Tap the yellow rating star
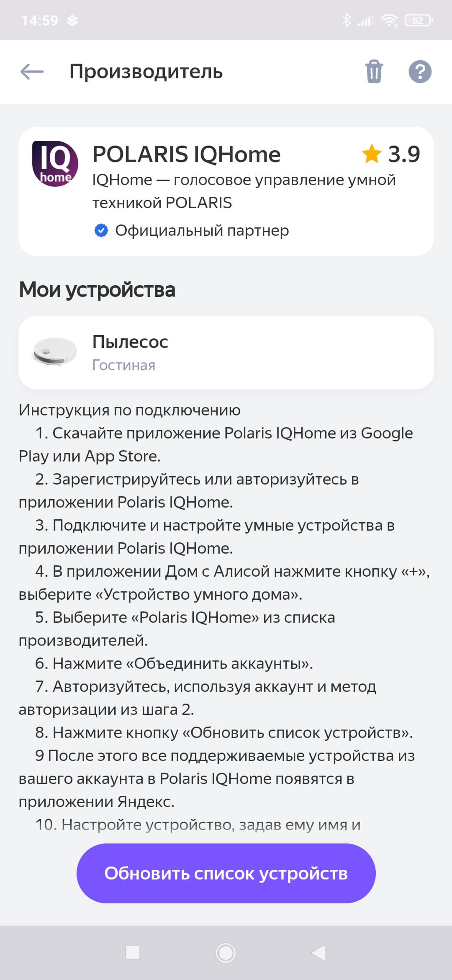 [371, 154]
